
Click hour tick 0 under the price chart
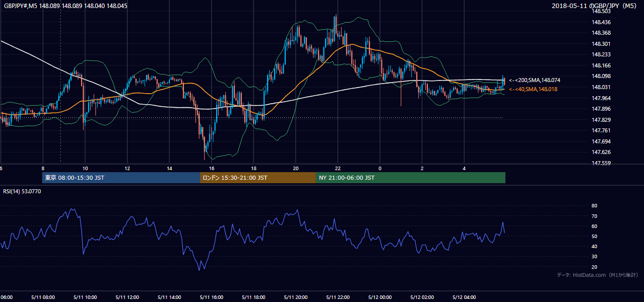tap(380, 169)
